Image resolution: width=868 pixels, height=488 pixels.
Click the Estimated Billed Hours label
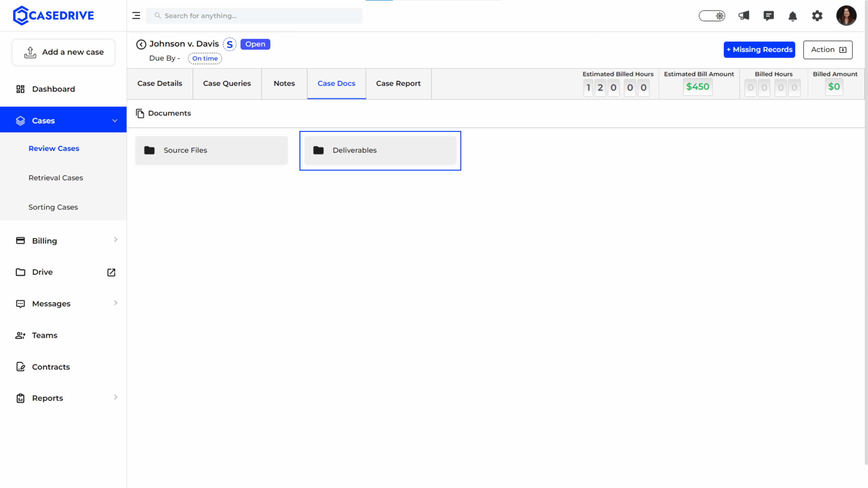click(x=618, y=74)
